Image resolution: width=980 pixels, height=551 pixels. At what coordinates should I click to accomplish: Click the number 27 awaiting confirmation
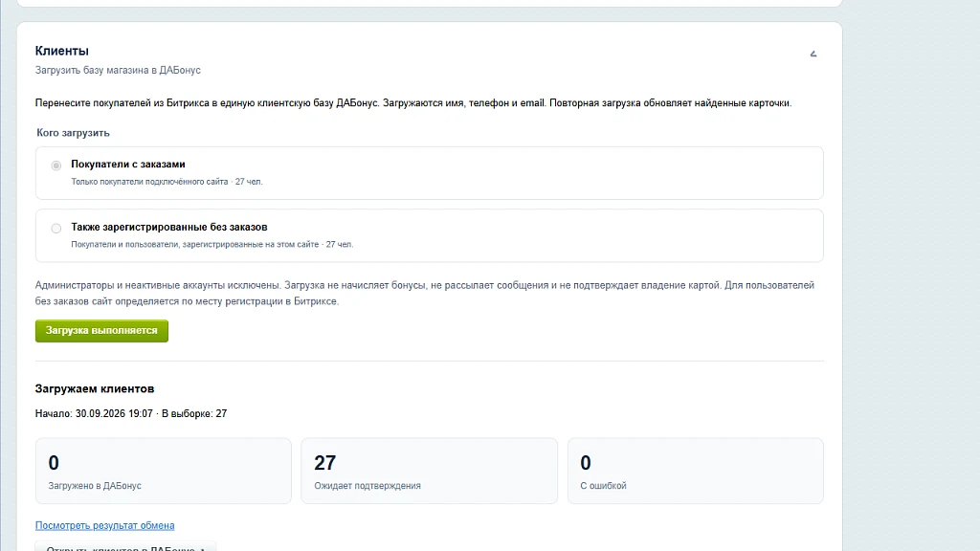(325, 463)
